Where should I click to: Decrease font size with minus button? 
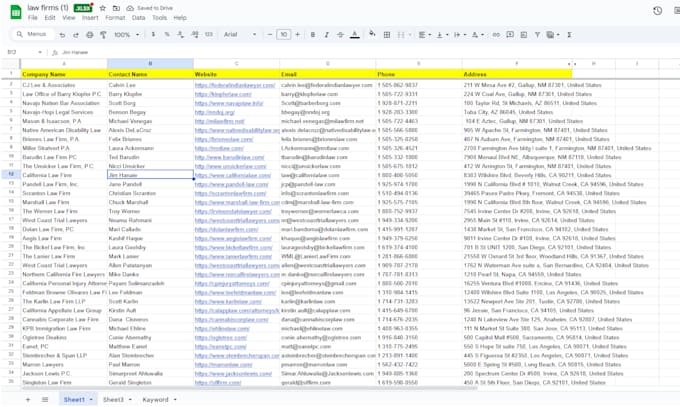(x=269, y=34)
